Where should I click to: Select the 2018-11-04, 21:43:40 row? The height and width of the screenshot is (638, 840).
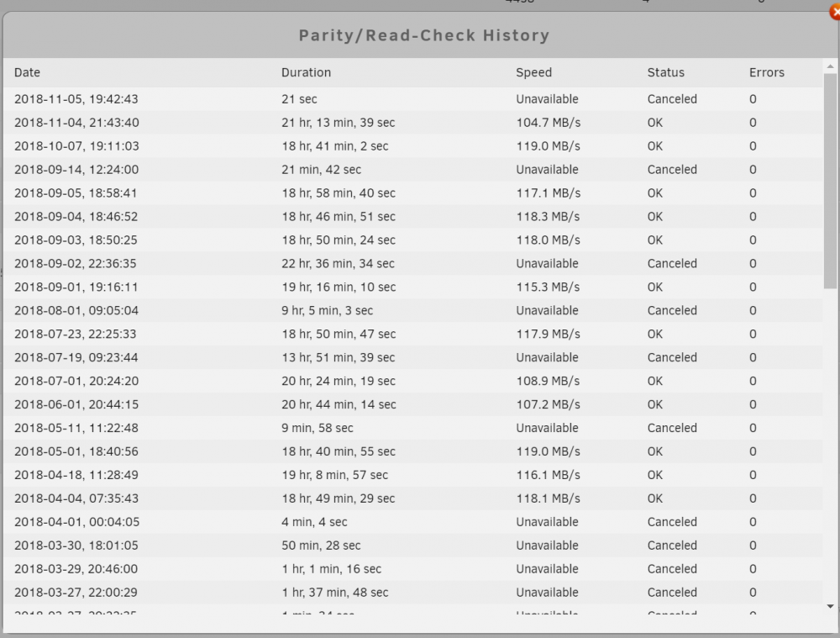coord(412,123)
